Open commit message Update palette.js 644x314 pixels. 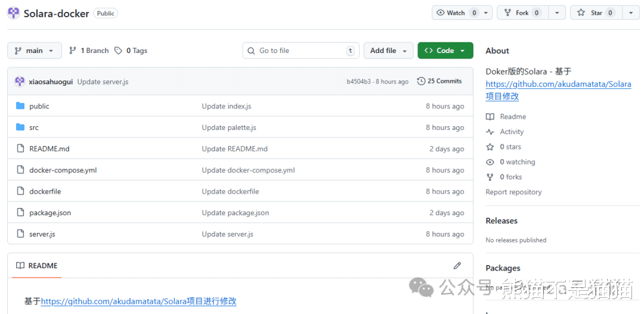point(229,128)
